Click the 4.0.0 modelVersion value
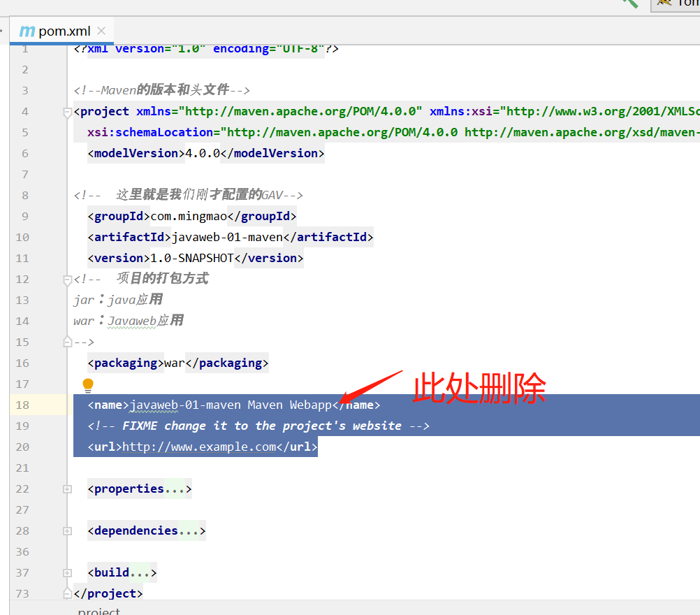This screenshot has width=700, height=615. tap(203, 153)
